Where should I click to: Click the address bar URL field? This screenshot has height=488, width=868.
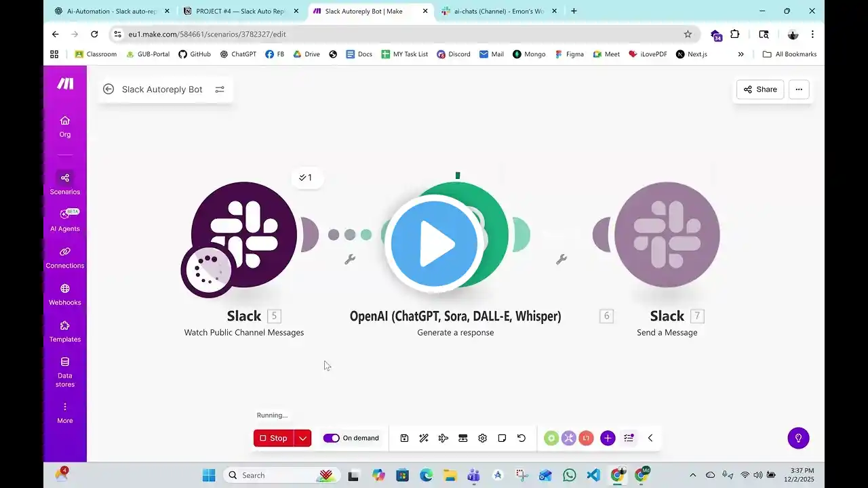click(404, 34)
